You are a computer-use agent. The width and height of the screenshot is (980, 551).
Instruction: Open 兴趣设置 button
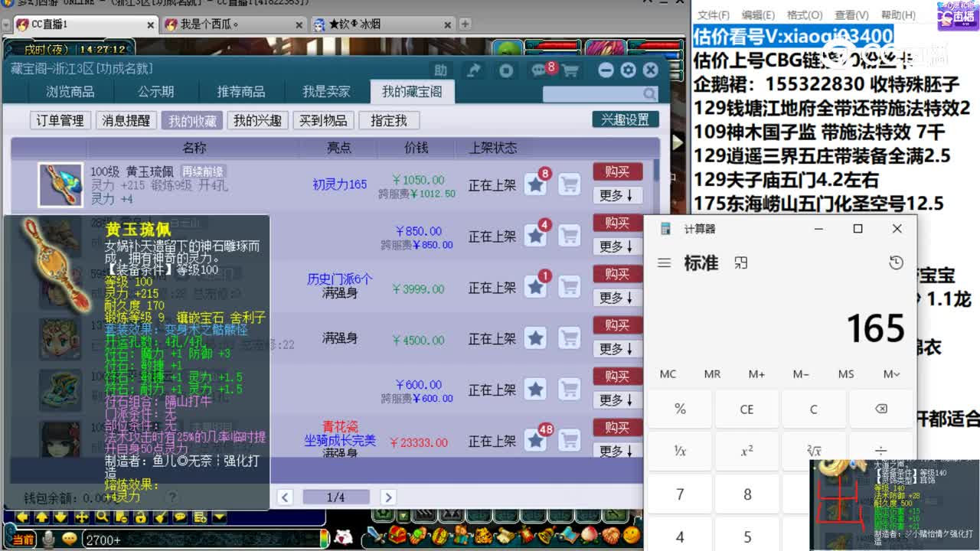point(625,120)
